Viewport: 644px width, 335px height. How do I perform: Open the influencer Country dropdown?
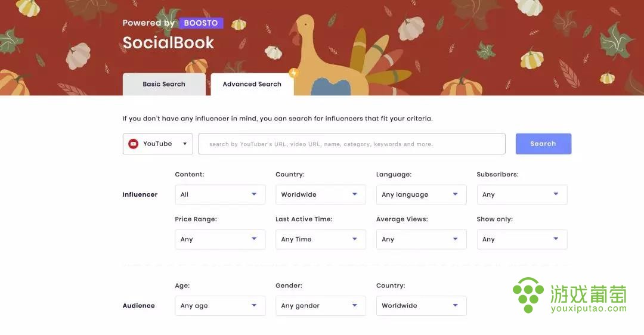pyautogui.click(x=321, y=194)
